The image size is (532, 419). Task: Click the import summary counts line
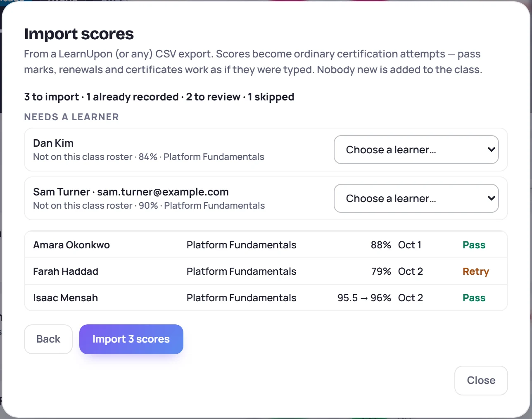(x=159, y=97)
